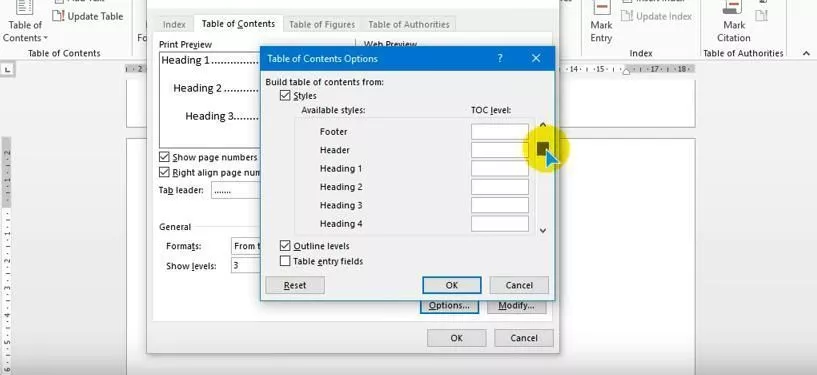Open the Table of Contents ribbon menu
The width and height of the screenshot is (817, 375).
coord(24,22)
